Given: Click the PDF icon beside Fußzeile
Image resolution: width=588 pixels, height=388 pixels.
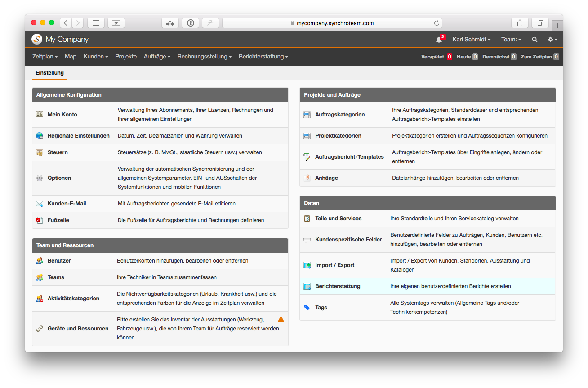Looking at the screenshot, I should point(40,220).
